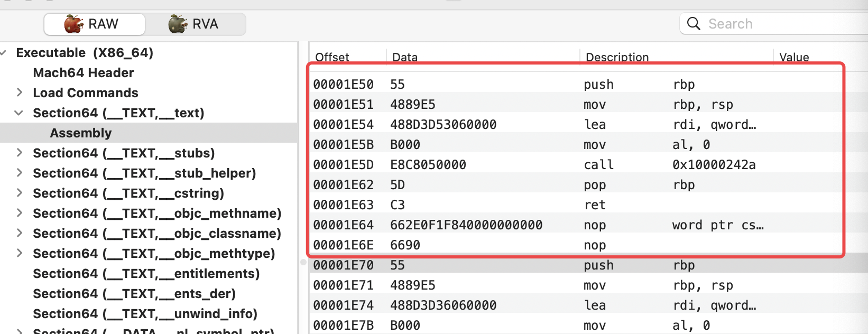Click the magnifying glass search icon
This screenshot has height=334, width=868.
694,24
